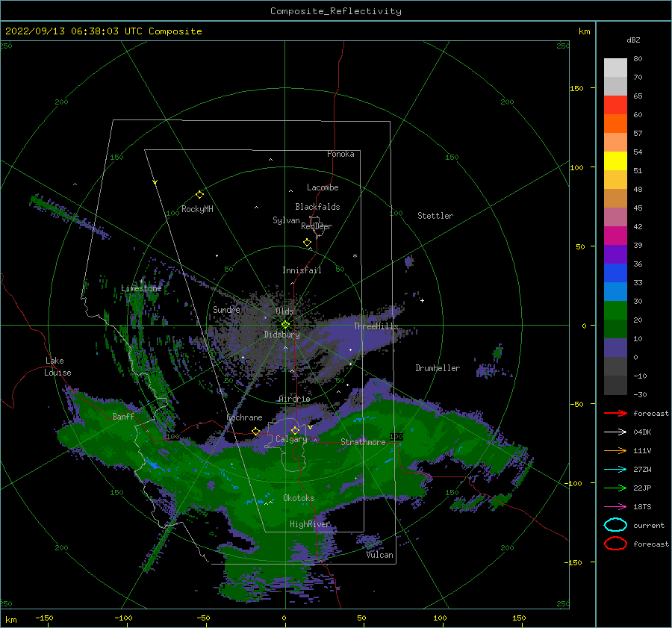Screen dimensions: 672x628
Task: Click the Drumheller city label
Action: tap(438, 368)
